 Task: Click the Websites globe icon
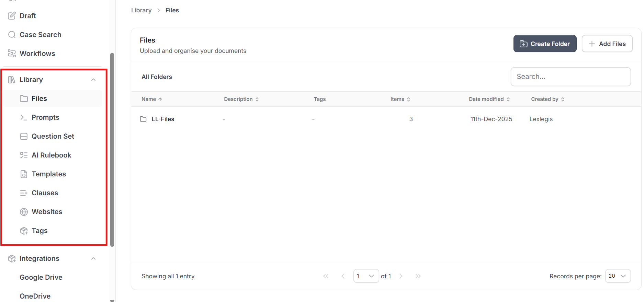click(24, 212)
